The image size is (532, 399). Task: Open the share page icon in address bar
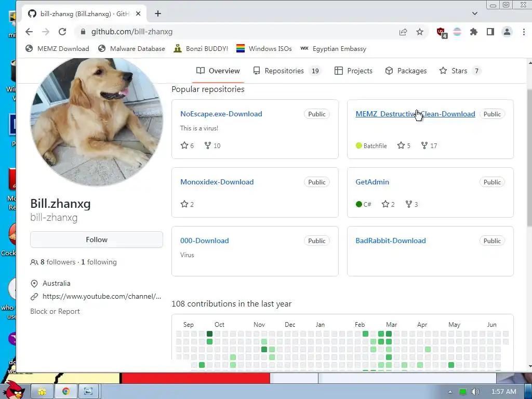(403, 32)
